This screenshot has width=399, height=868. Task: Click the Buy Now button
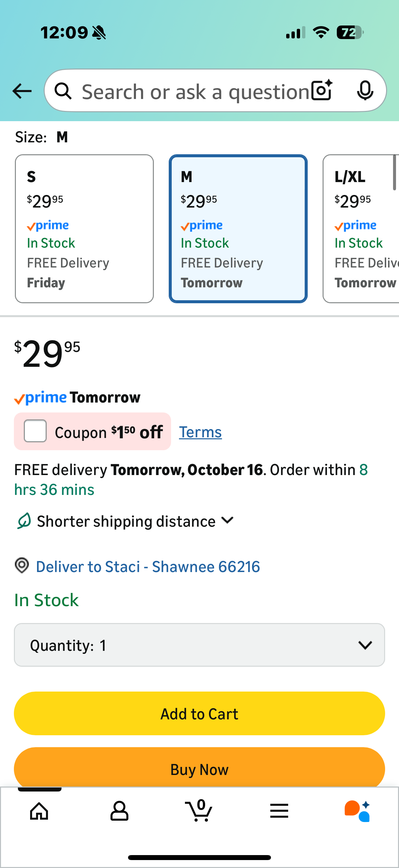click(x=199, y=769)
